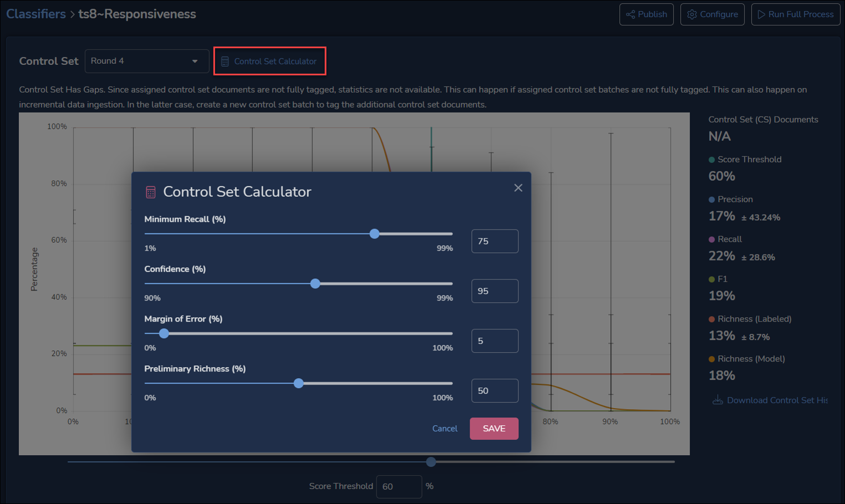Image resolution: width=845 pixels, height=504 pixels.
Task: Click the 'Control Set Calculator' dialog title
Action: click(x=237, y=192)
